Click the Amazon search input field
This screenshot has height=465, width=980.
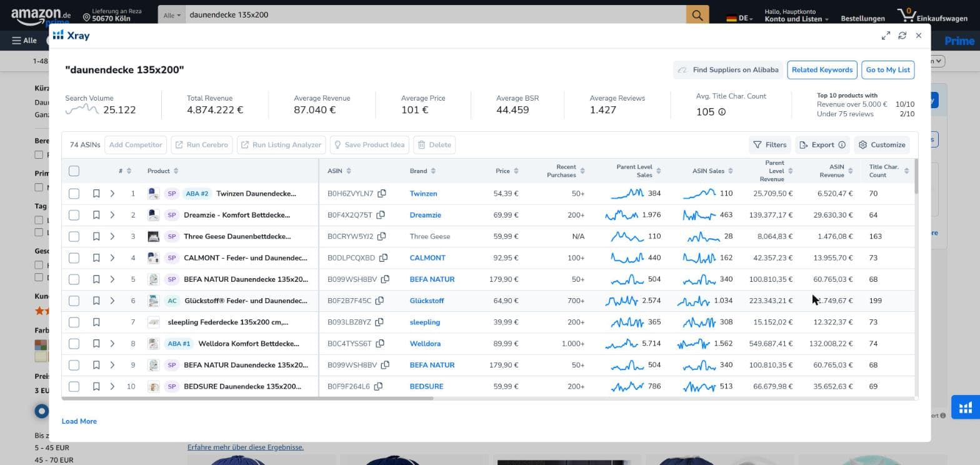point(436,15)
